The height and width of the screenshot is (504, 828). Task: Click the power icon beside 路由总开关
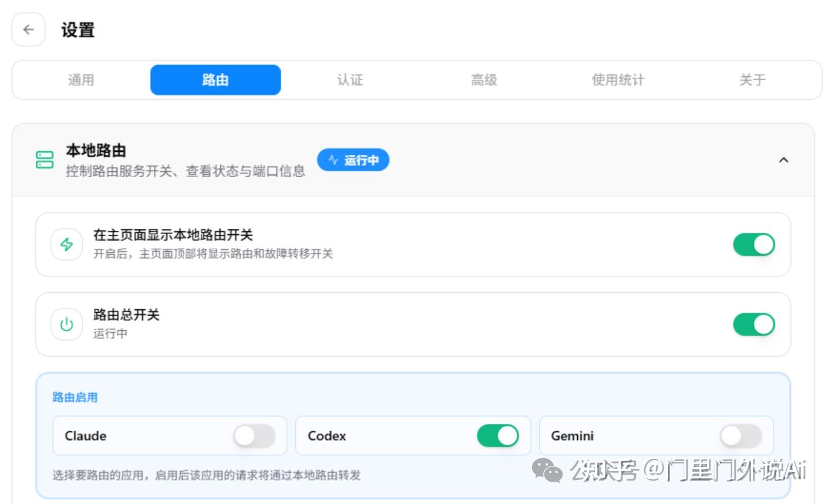pos(67,324)
